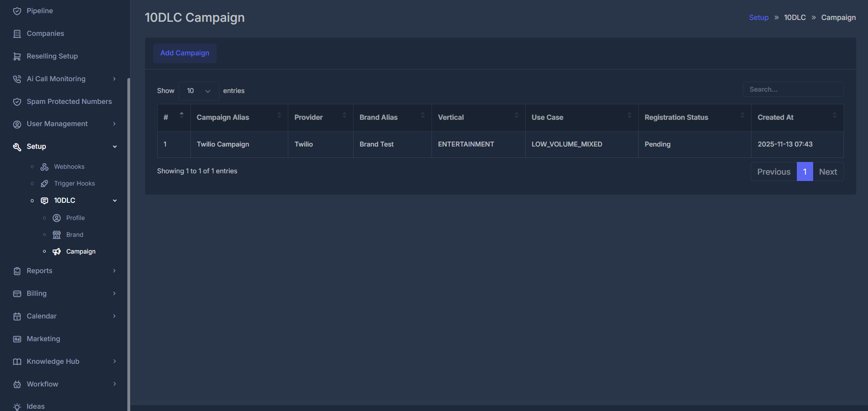The height and width of the screenshot is (411, 868).
Task: Click inside the Search field
Action: point(792,89)
